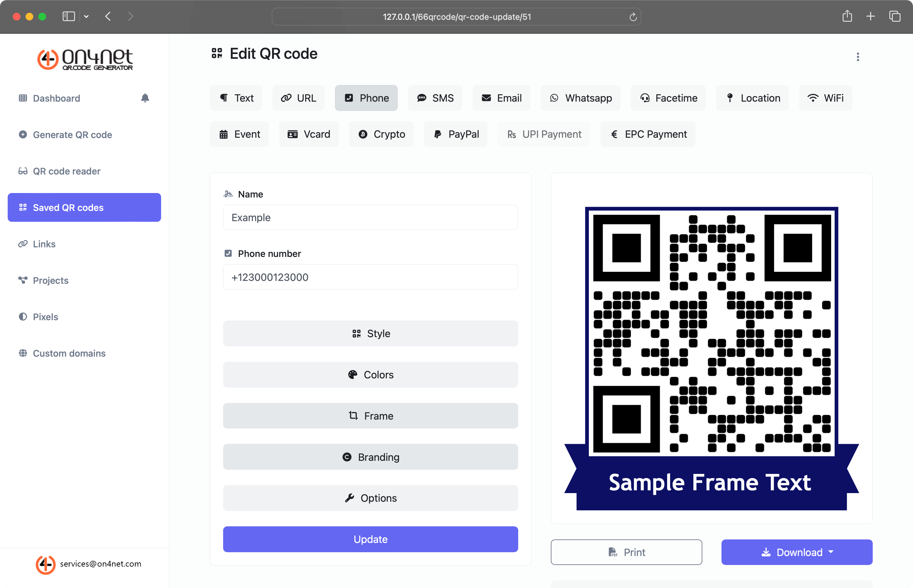Select the Location QR type tab
This screenshot has width=913, height=588.
(x=752, y=98)
